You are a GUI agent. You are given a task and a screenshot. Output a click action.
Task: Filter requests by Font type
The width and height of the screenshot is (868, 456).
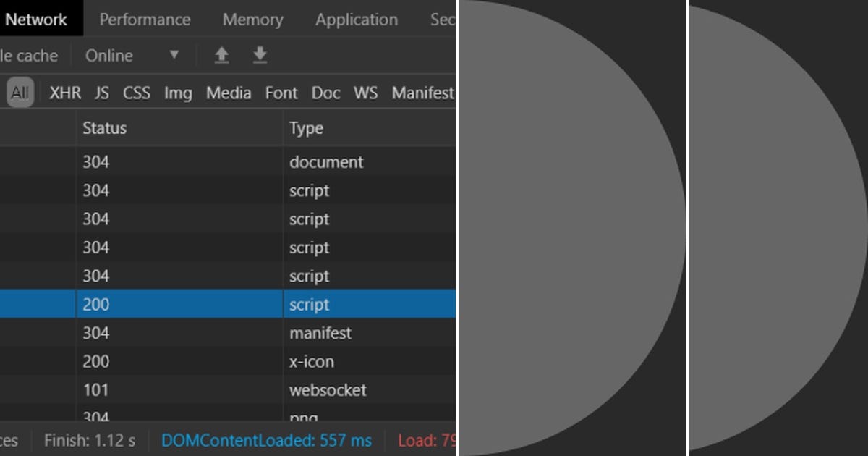tap(281, 93)
